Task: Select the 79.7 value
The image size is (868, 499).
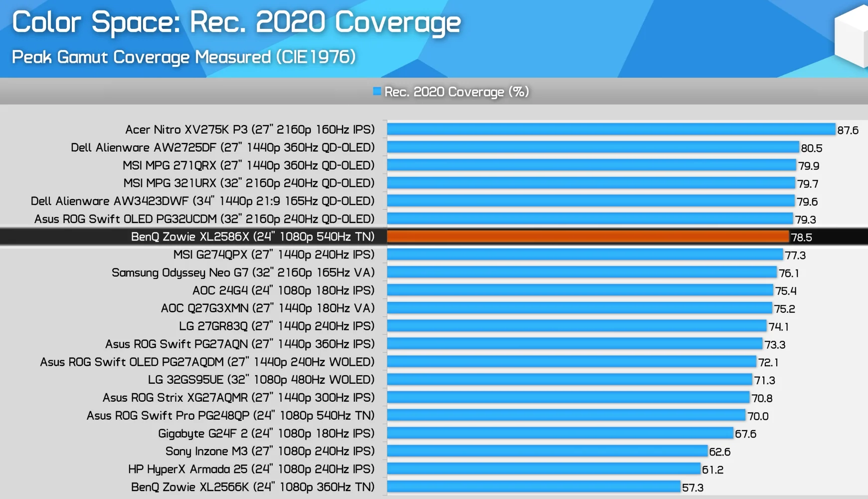Action: tap(808, 184)
